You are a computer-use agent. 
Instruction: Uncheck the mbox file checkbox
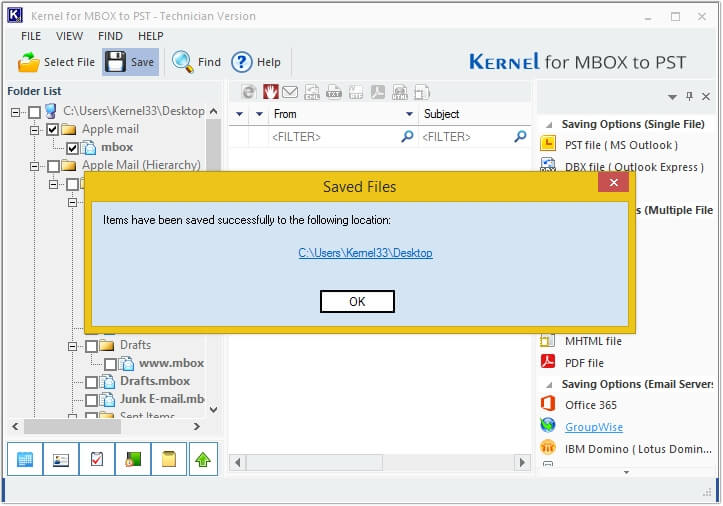[72, 148]
